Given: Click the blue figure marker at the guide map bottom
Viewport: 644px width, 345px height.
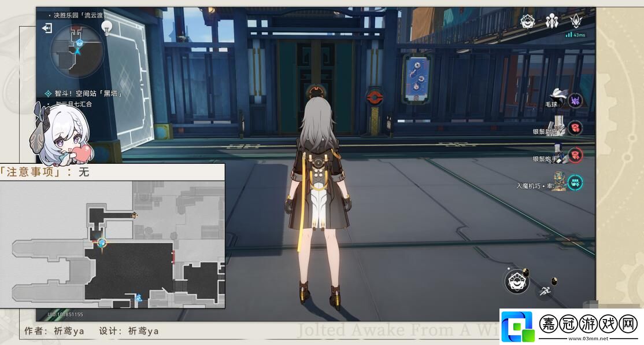Looking at the screenshot, I should 139,298.
